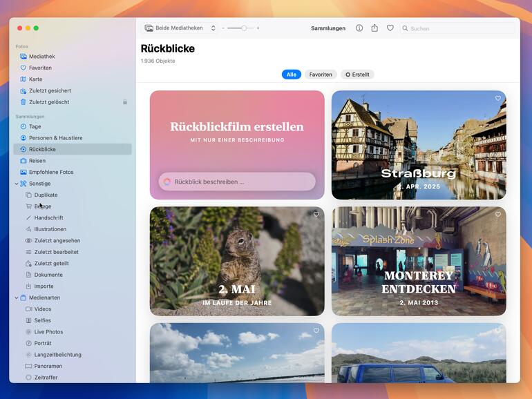Open Zeitraffer media type
This screenshot has height=399, width=532.
pyautogui.click(x=72, y=378)
